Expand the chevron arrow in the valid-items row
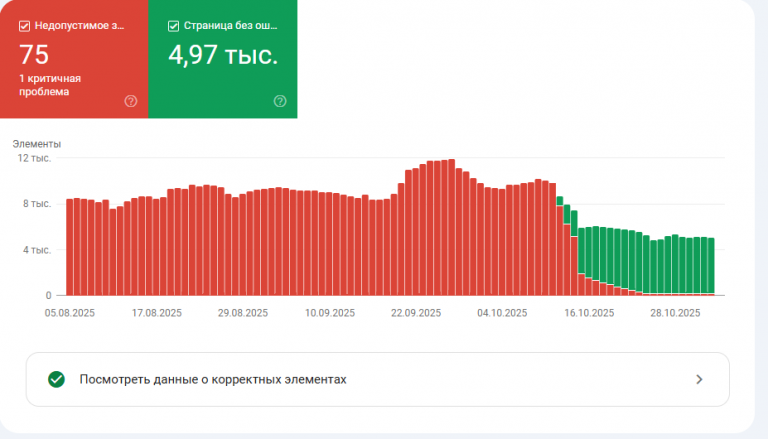 click(699, 379)
